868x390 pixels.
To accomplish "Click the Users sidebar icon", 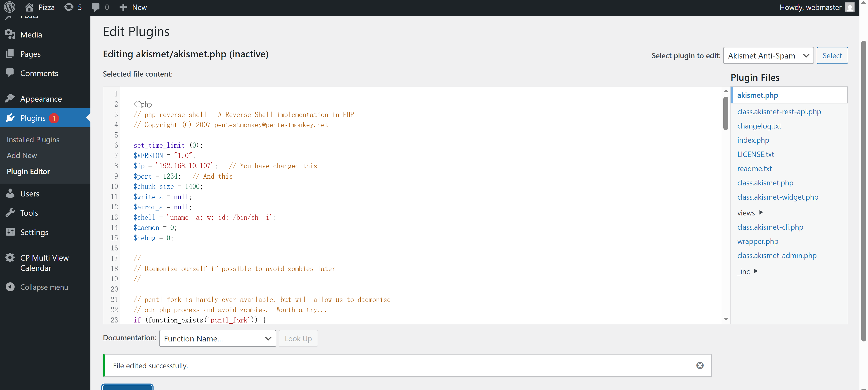I will pyautogui.click(x=10, y=193).
